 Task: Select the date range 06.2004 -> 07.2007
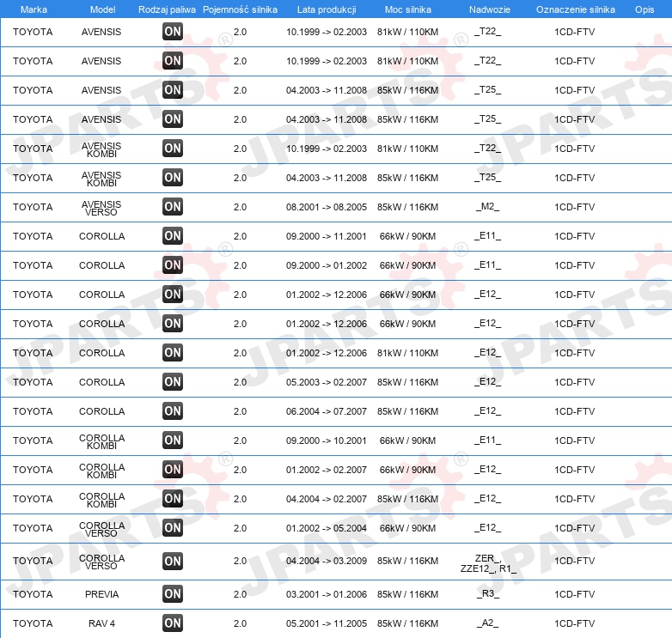[327, 411]
